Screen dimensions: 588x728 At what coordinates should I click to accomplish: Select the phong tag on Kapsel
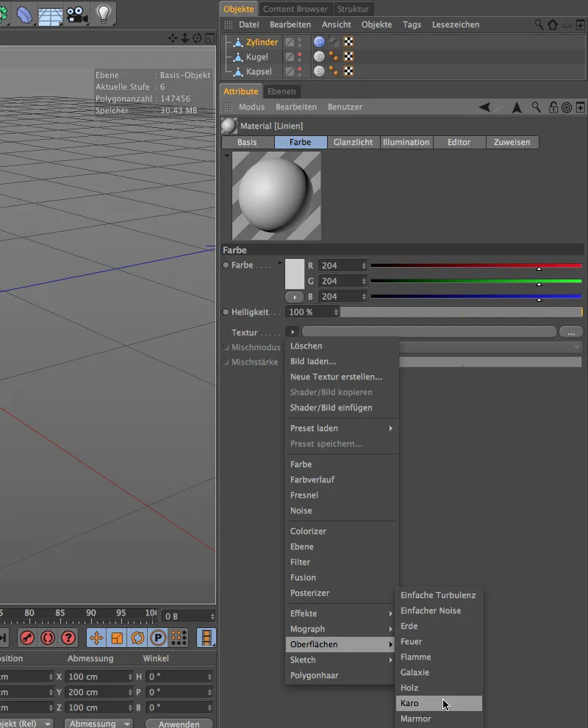(x=319, y=71)
